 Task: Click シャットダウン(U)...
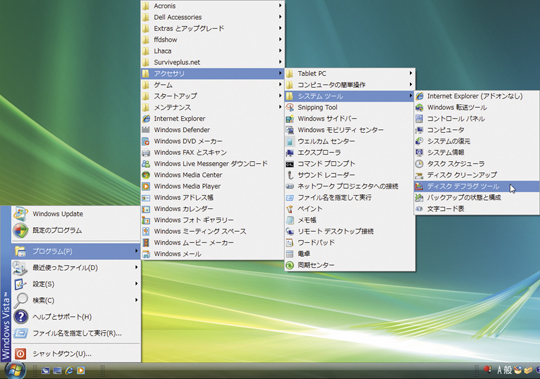pos(76,354)
